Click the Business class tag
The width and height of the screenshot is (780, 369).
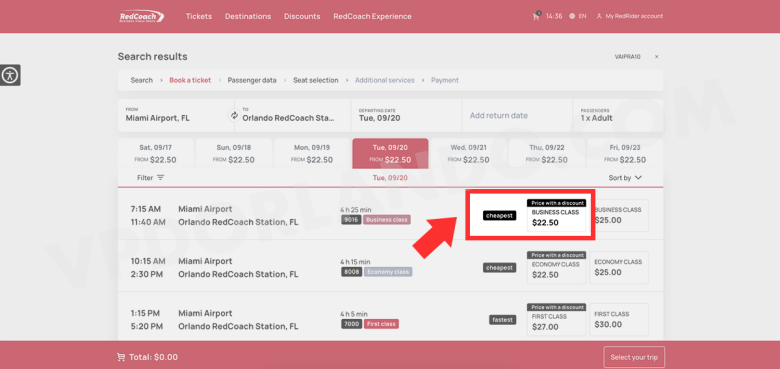387,220
